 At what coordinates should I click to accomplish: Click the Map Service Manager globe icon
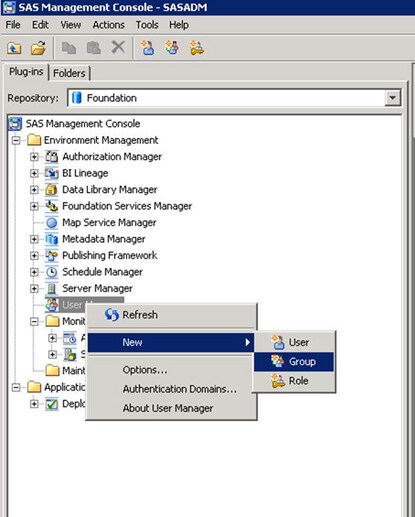(x=52, y=222)
